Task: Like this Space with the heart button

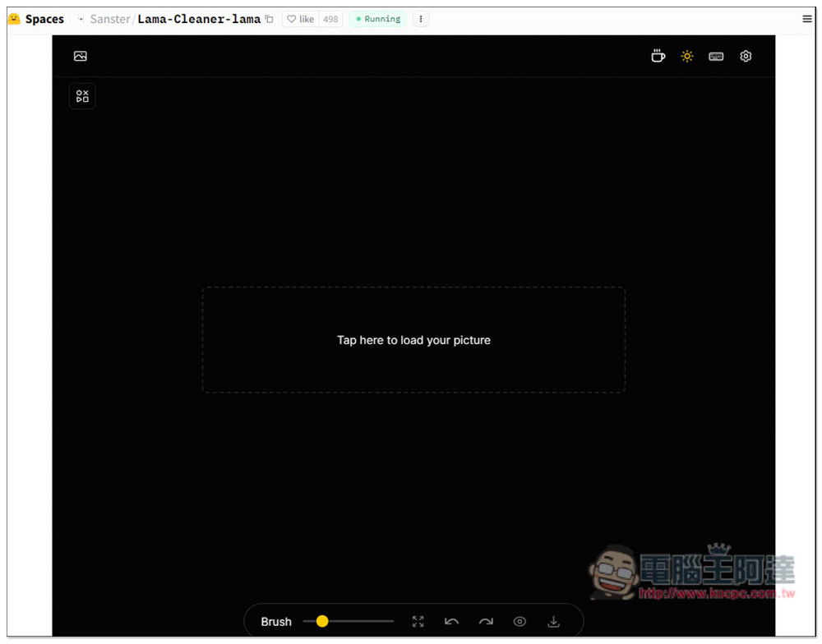Action: pos(300,19)
